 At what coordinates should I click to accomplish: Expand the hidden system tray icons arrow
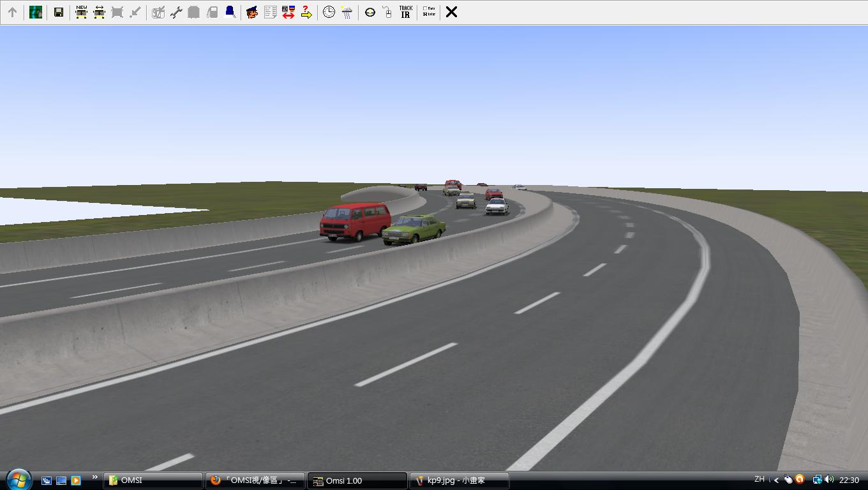[777, 480]
